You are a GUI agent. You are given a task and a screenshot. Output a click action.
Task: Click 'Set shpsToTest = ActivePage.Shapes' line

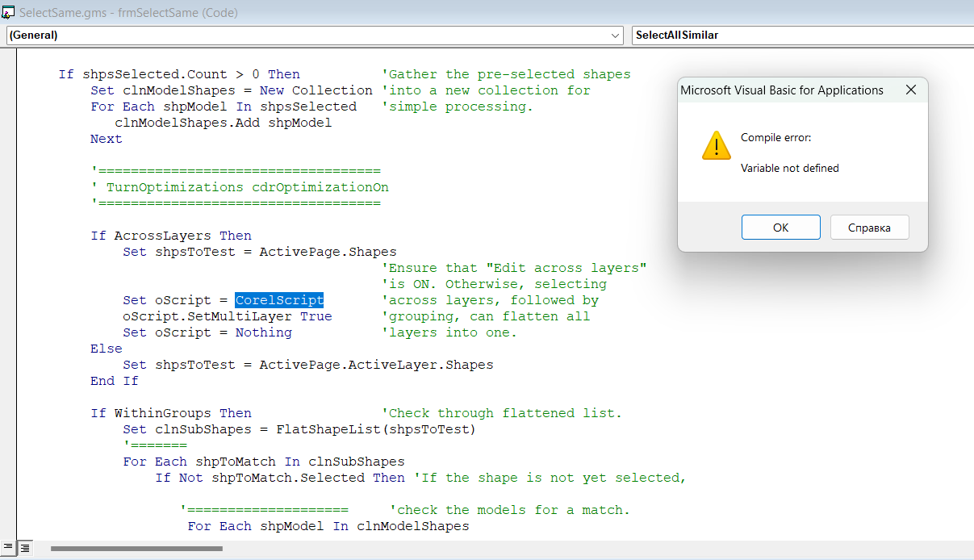(x=260, y=252)
